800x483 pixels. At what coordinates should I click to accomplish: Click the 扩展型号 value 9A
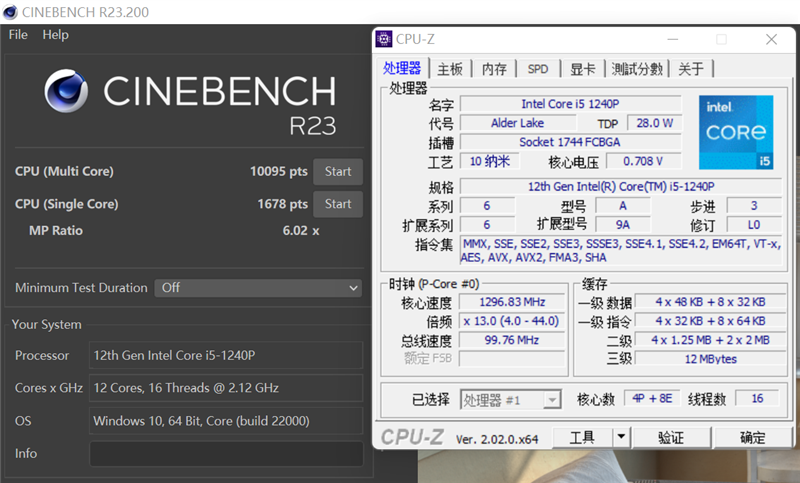coord(623,225)
